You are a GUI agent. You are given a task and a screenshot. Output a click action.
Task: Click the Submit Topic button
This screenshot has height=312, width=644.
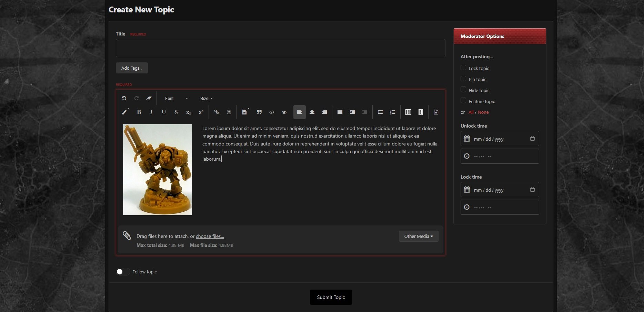click(331, 297)
